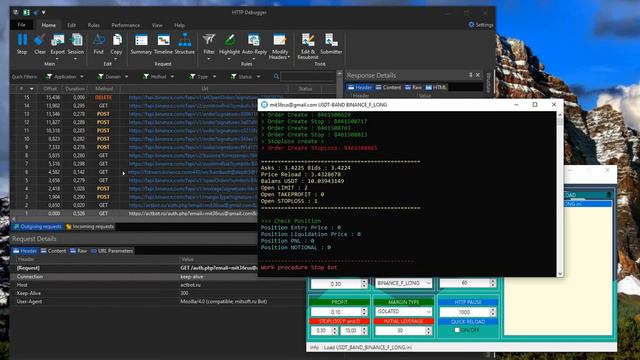Open the Edit & Resubmit tool
This screenshot has height=360, width=640.
[308, 46]
